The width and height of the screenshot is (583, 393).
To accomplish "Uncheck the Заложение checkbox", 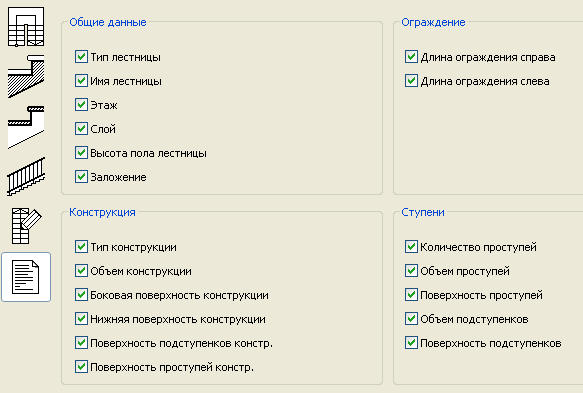I will [81, 177].
